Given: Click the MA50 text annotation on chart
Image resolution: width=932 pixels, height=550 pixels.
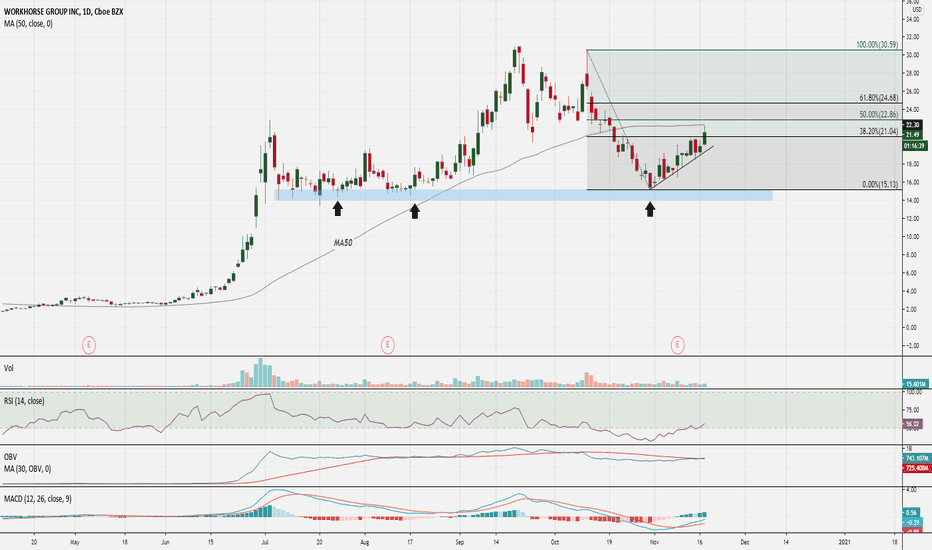Looking at the screenshot, I should 343,243.
